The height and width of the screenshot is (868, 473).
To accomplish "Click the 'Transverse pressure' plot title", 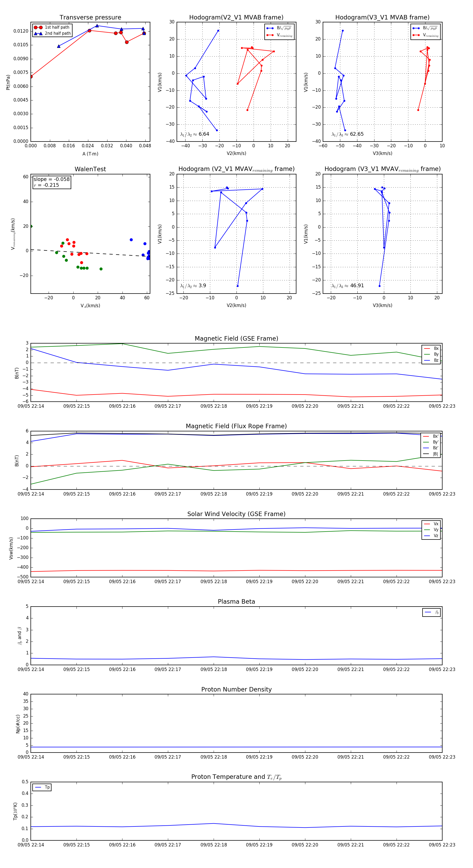I will [90, 18].
